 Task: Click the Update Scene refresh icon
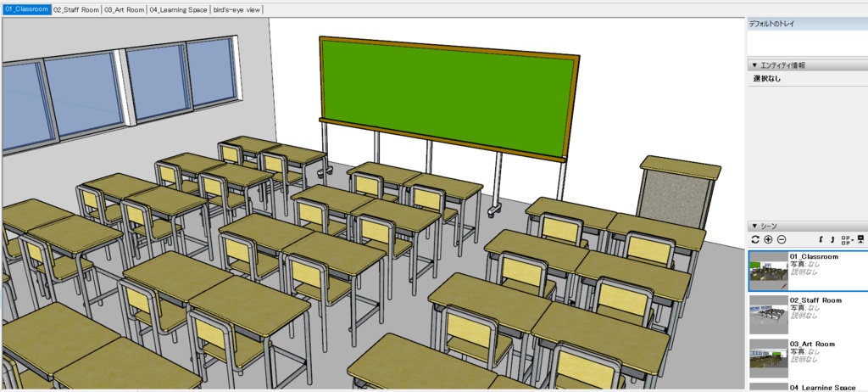click(x=755, y=239)
